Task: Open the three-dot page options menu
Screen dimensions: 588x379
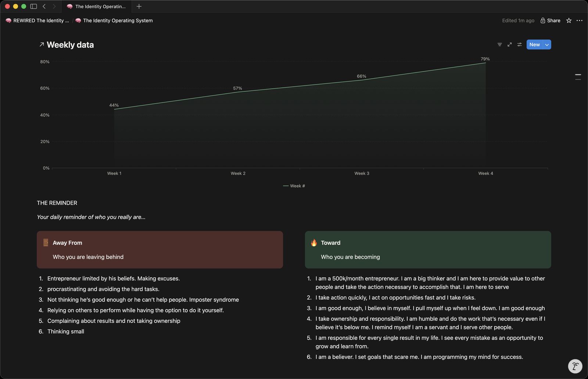Action: (580, 21)
